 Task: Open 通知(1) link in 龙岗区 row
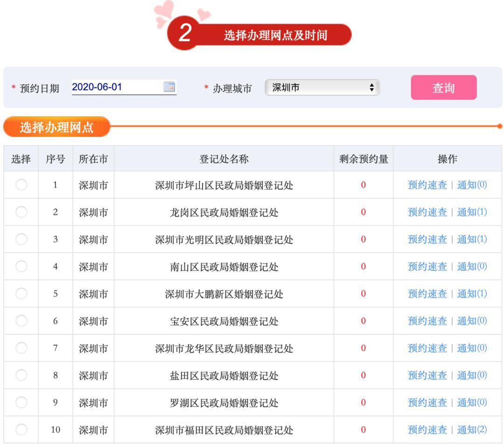tap(472, 212)
